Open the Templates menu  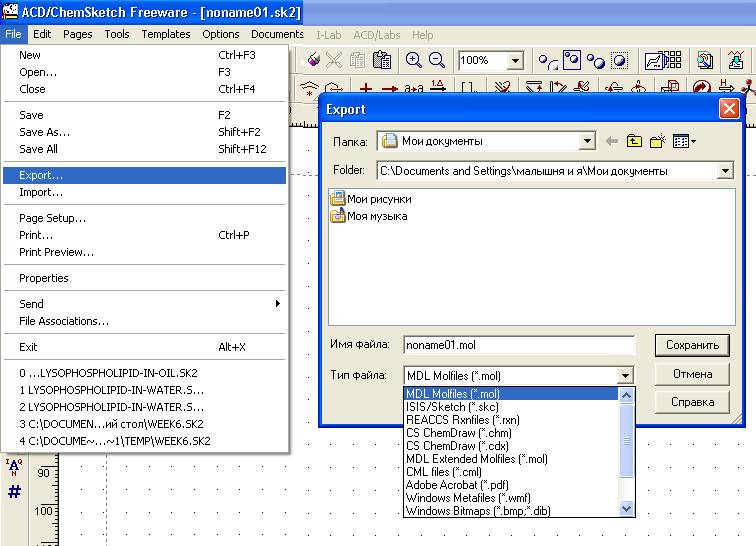(x=166, y=34)
